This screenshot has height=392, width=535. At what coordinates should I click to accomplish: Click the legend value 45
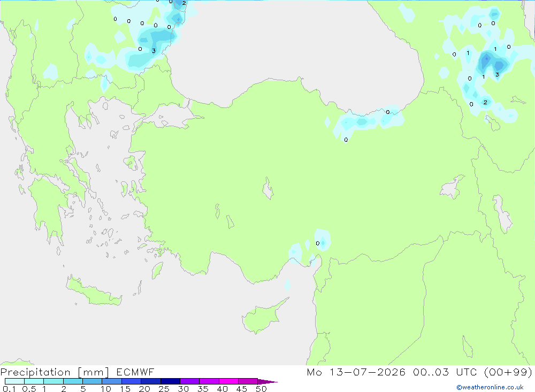242,389
